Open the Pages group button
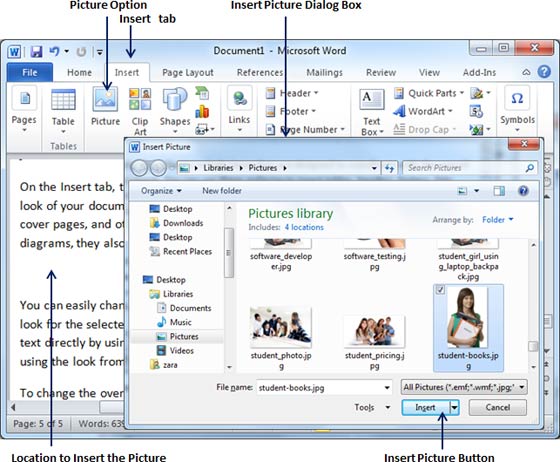The image size is (560, 462). pyautogui.click(x=24, y=109)
